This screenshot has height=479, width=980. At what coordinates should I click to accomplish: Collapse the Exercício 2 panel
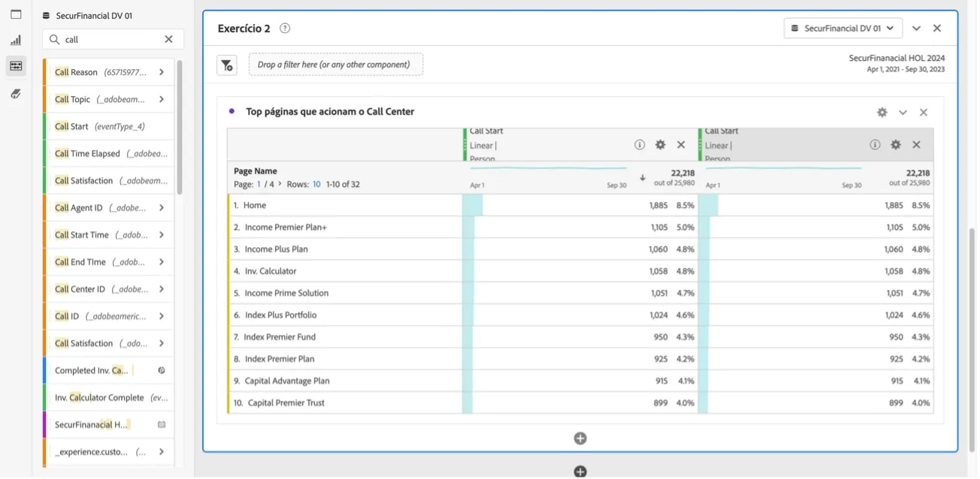(x=917, y=29)
